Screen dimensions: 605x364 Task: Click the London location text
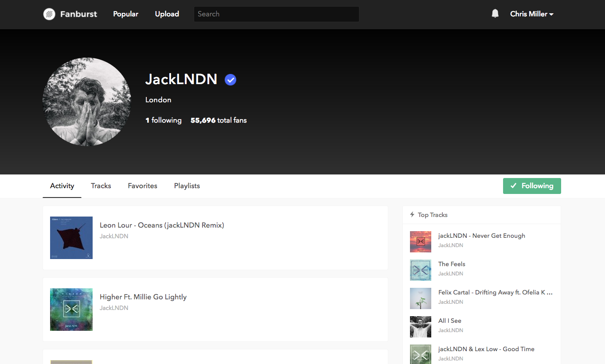tap(158, 100)
